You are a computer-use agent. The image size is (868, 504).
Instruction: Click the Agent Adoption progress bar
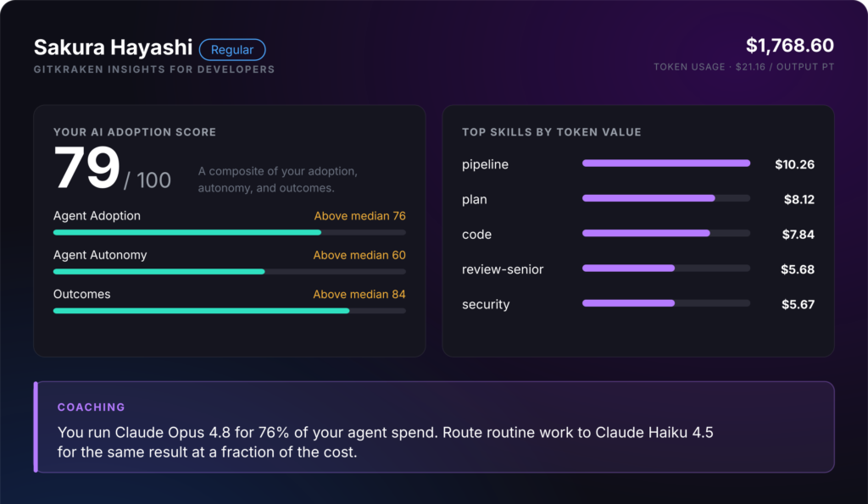(229, 232)
